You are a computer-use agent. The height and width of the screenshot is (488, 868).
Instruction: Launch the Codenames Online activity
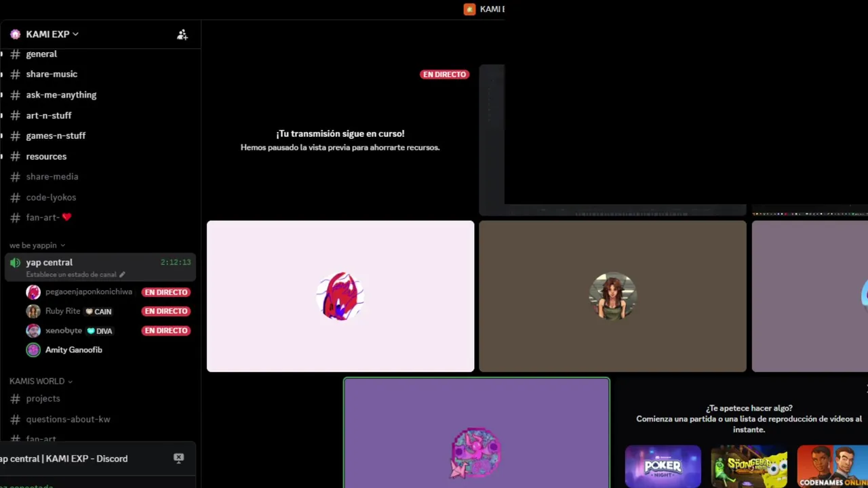click(833, 466)
